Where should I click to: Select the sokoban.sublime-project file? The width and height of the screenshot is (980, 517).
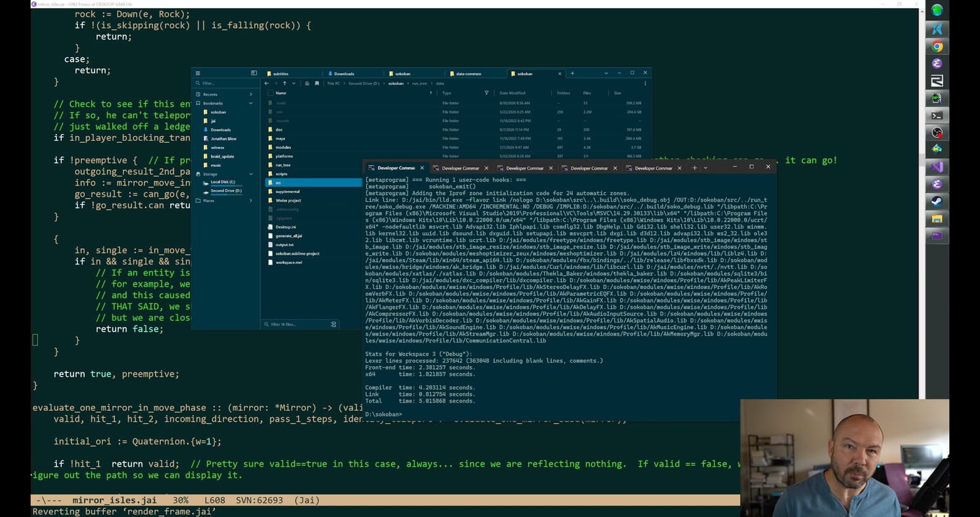297,254
